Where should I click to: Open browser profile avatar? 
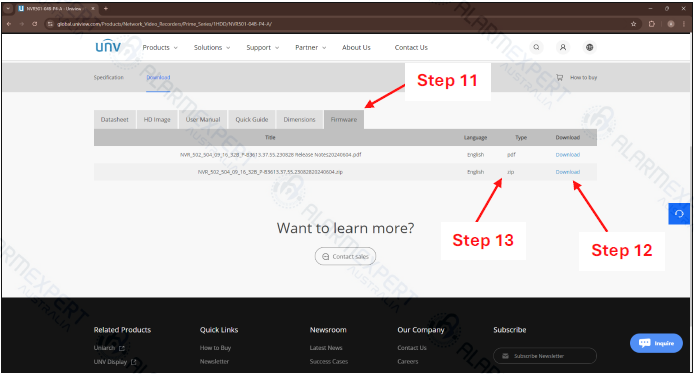click(671, 24)
